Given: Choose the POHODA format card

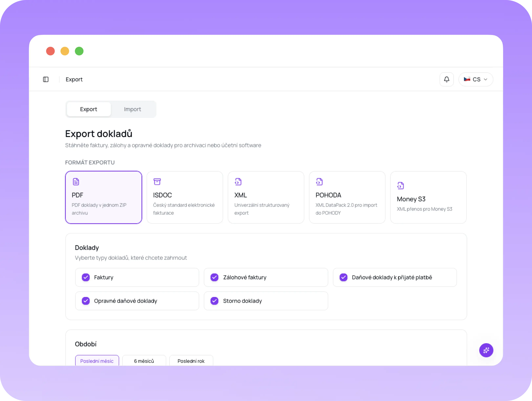Looking at the screenshot, I should point(347,197).
